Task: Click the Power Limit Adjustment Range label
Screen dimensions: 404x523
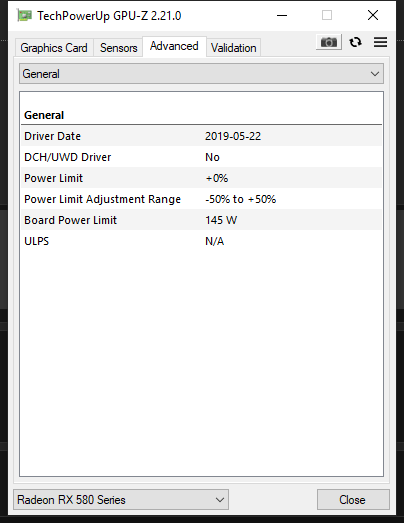Action: [x=102, y=199]
